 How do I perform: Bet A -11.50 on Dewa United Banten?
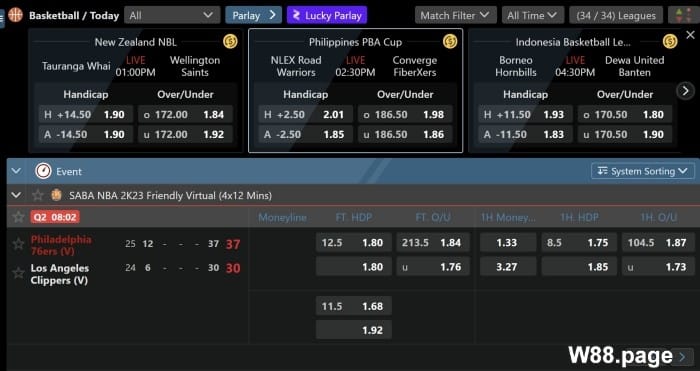click(525, 134)
